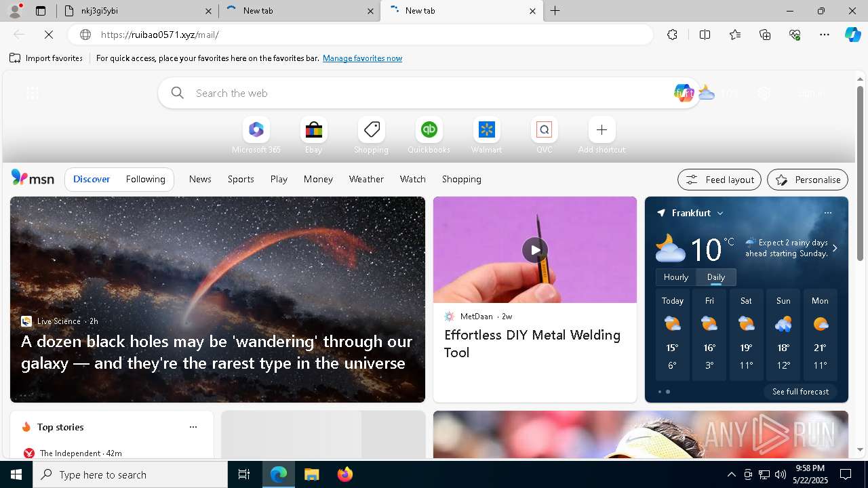Viewport: 868px width, 488px height.
Task: Open the Walmart shortcut tile
Action: pyautogui.click(x=486, y=136)
